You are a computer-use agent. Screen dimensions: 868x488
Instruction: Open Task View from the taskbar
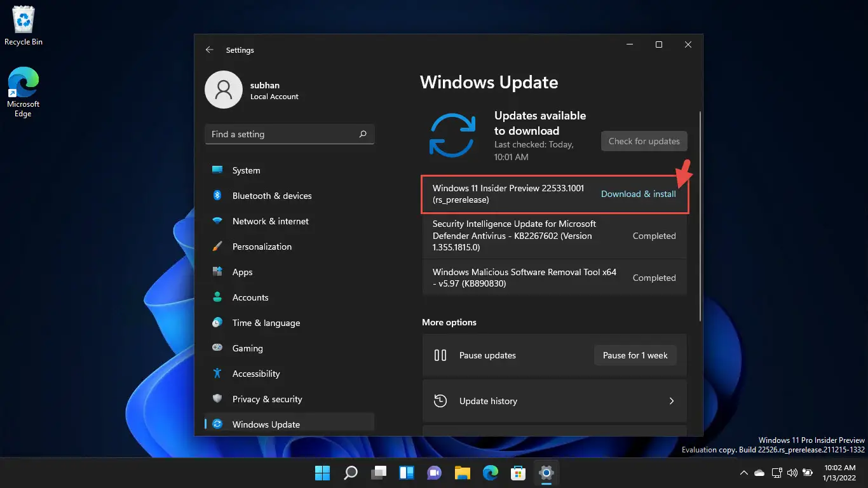[x=379, y=473]
